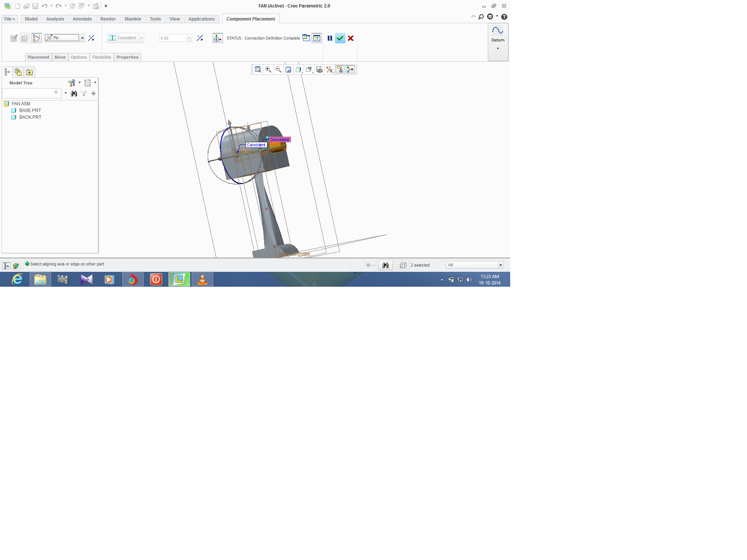The height and width of the screenshot is (560, 747).
Task: Click the Find binoculars in status bar
Action: [x=385, y=265]
